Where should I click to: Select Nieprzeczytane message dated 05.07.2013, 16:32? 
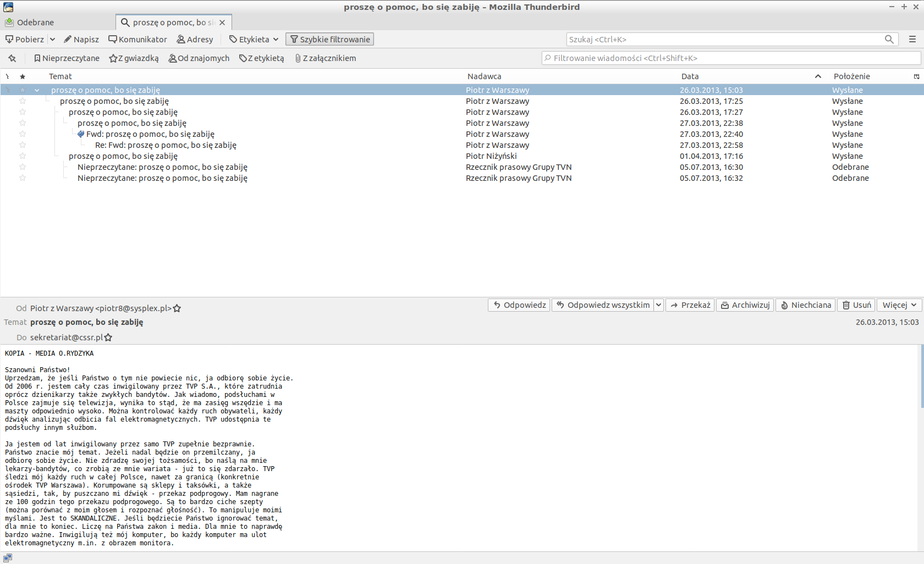[x=462, y=178]
